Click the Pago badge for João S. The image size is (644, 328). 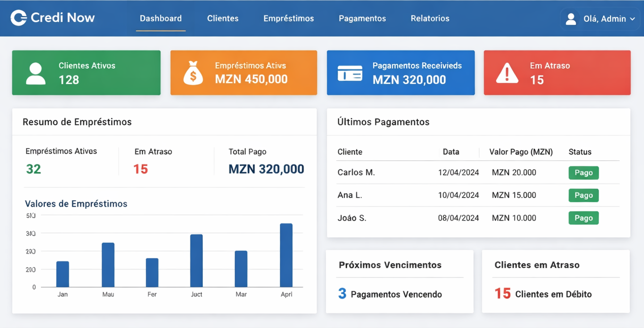[583, 218]
